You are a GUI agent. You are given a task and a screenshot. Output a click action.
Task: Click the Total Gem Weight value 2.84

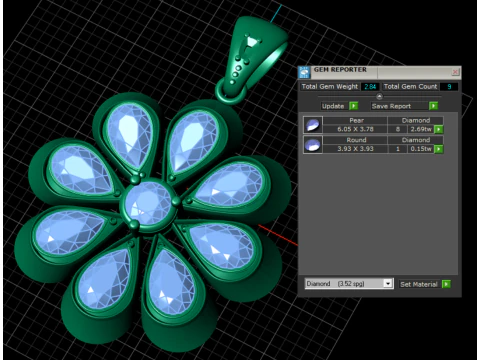370,87
